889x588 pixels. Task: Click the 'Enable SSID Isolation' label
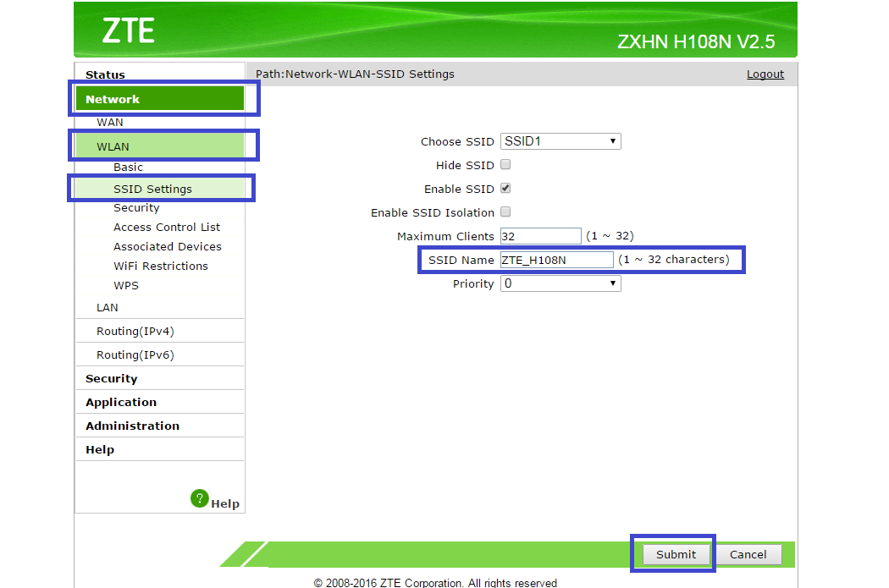(433, 212)
